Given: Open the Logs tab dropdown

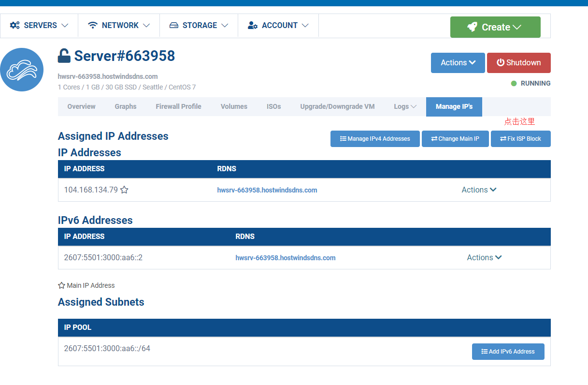Looking at the screenshot, I should (x=405, y=107).
